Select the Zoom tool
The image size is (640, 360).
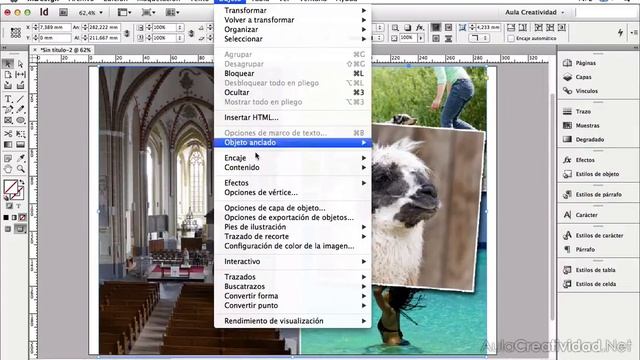(20, 169)
